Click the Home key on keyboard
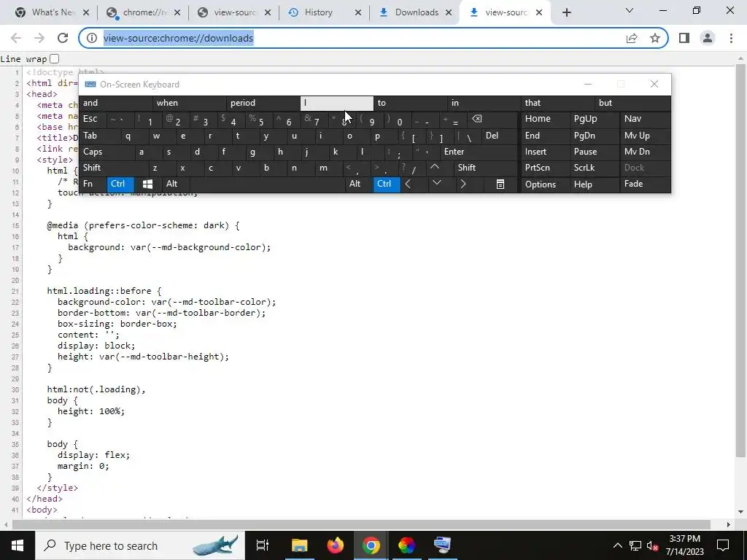Viewport: 747px width, 560px height. pos(545,119)
